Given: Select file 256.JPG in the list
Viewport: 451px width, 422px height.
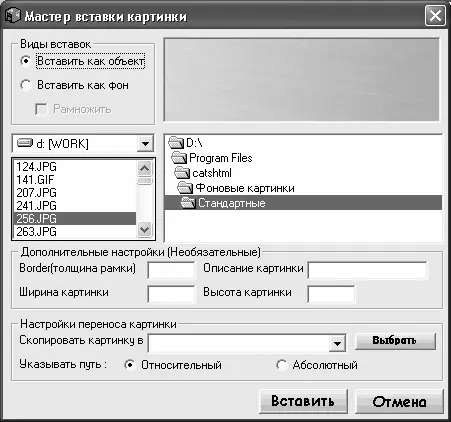Looking at the screenshot, I should tap(75, 219).
